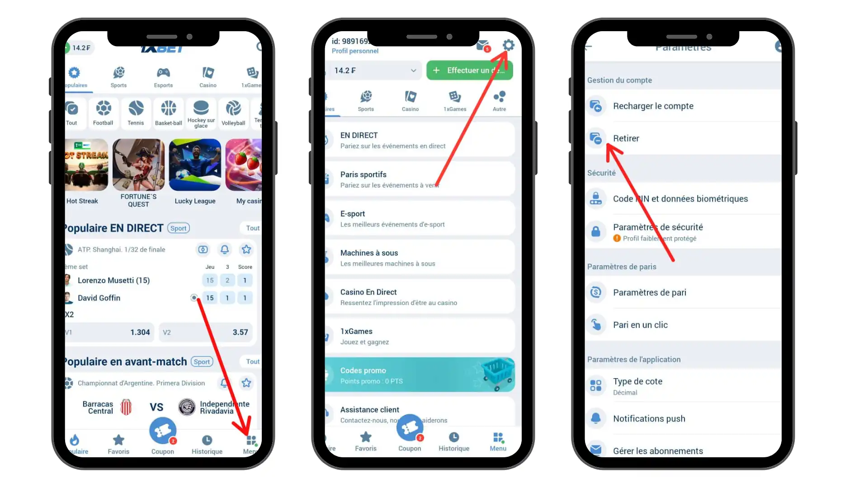Tap the Paramètres de sécurité lock icon

(x=595, y=230)
